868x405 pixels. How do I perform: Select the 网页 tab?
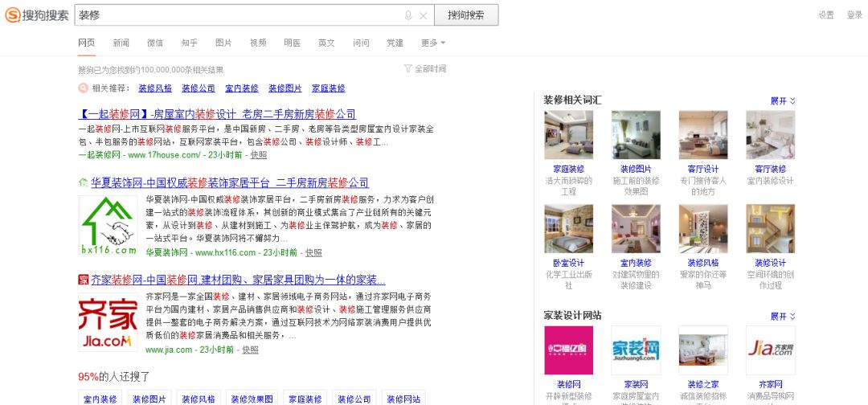click(x=86, y=43)
